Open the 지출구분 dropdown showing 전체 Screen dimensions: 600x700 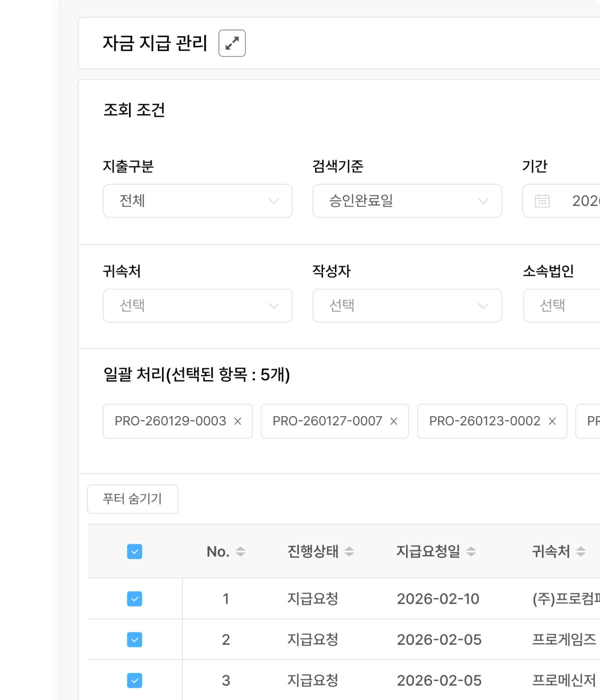click(x=197, y=201)
